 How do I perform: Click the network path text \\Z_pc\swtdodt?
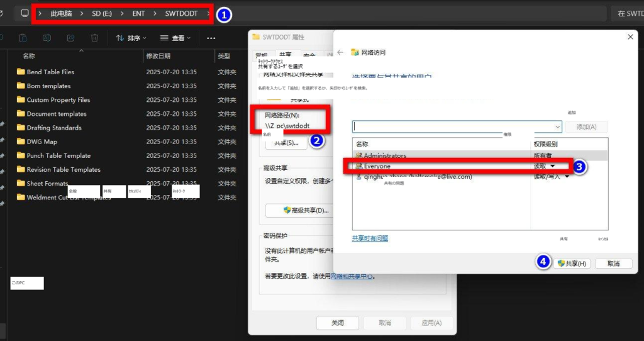[x=287, y=126]
